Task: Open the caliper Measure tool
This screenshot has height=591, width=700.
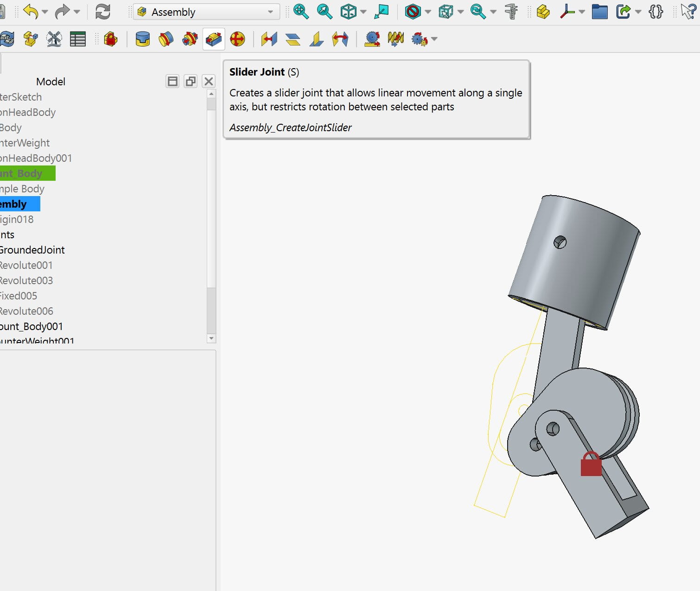Action: [x=511, y=12]
